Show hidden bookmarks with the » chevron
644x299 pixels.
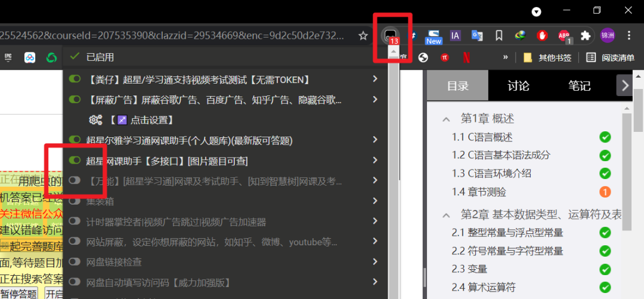pyautogui.click(x=506, y=57)
